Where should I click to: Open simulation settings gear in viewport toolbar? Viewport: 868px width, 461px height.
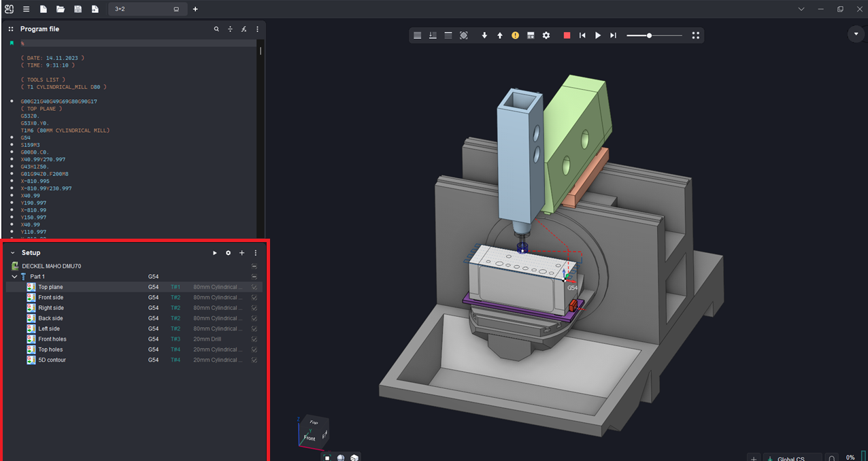click(546, 35)
